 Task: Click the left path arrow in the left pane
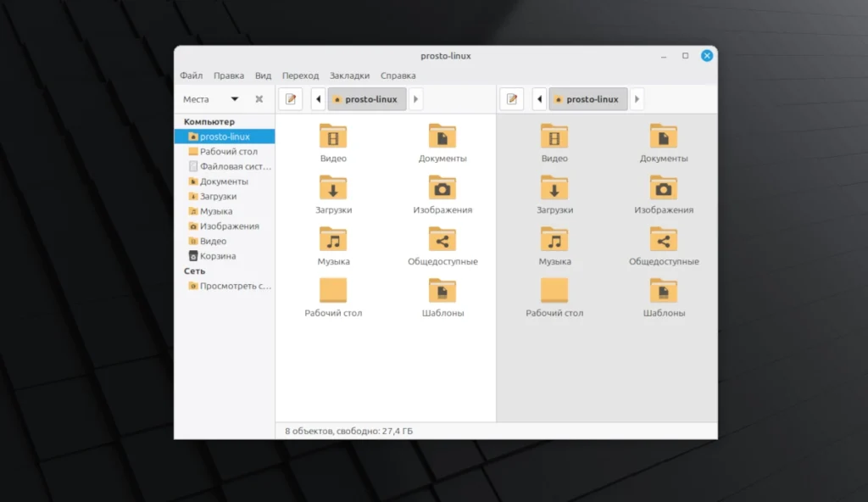click(319, 99)
